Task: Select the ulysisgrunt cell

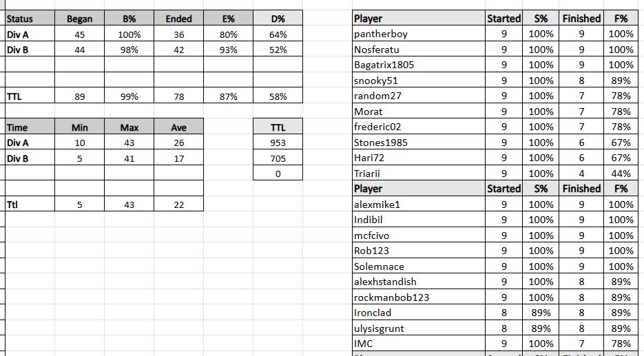Action: 417,328
